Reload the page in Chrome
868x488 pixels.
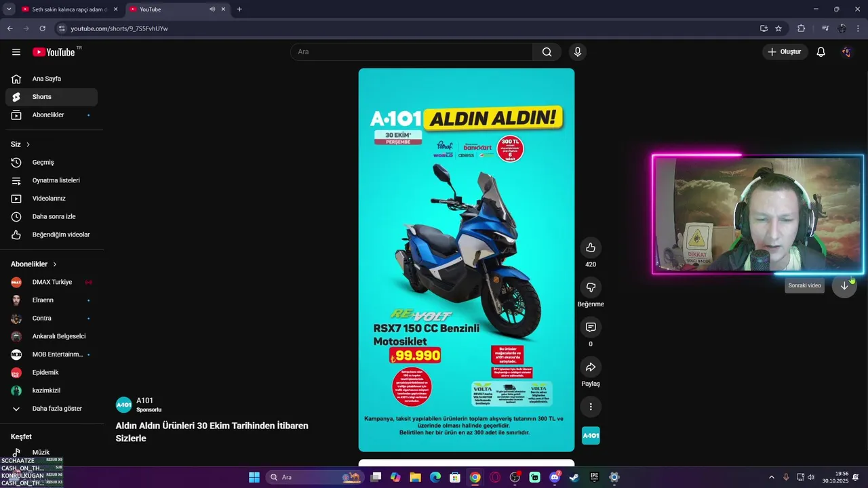(x=42, y=28)
